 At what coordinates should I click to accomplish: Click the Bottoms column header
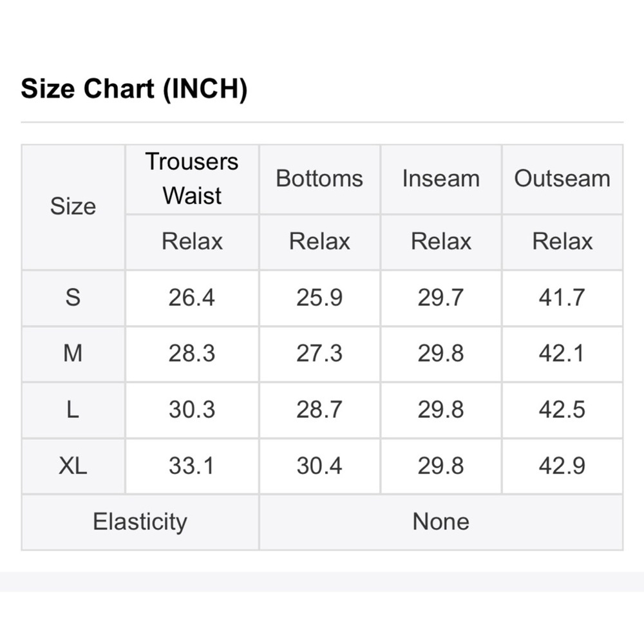coord(319,179)
